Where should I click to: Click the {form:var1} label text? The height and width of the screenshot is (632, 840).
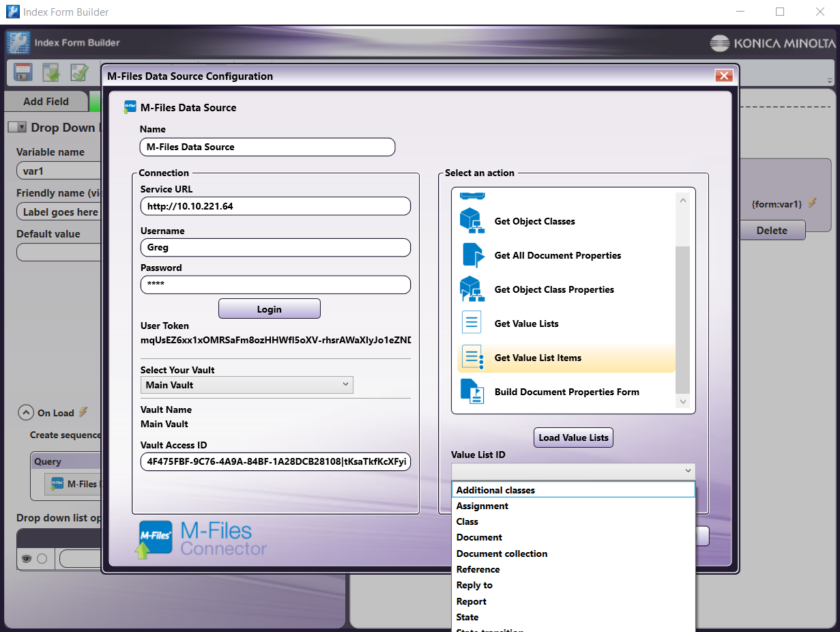pos(777,203)
